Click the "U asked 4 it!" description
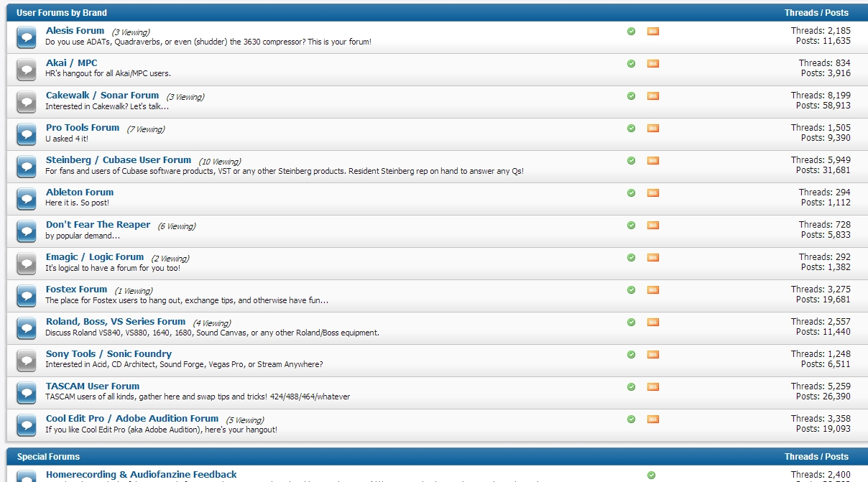Viewport: 868px width, 482px height. [x=66, y=139]
